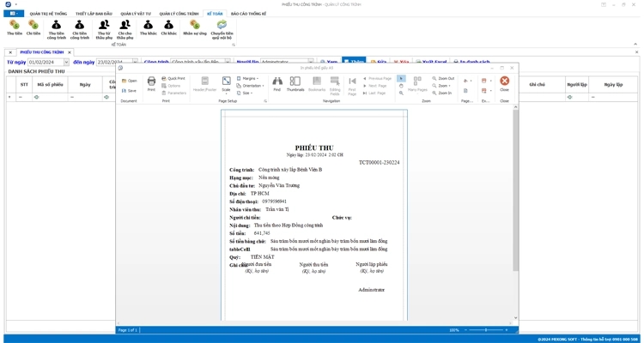
Task: Click Zoom Out in the Zoom group
Action: [444, 78]
